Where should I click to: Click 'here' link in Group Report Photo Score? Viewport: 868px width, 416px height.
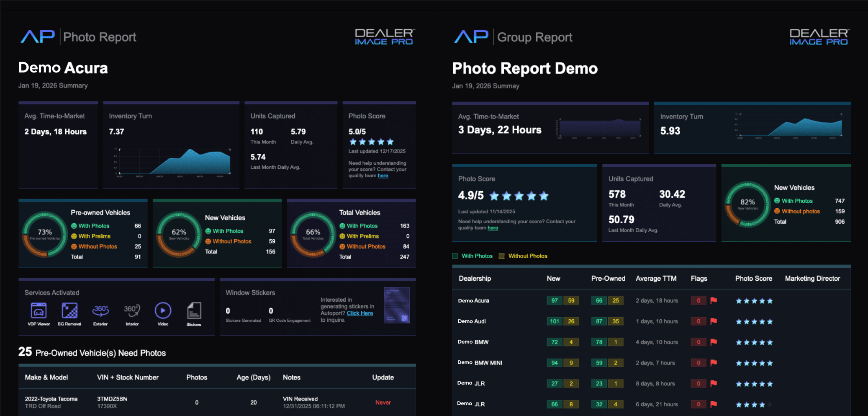coord(493,228)
